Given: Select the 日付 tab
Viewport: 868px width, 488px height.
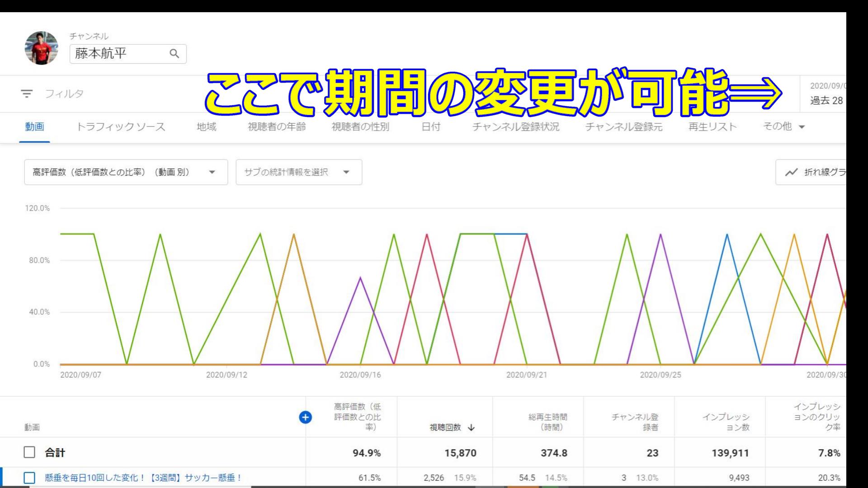Looking at the screenshot, I should click(x=431, y=127).
